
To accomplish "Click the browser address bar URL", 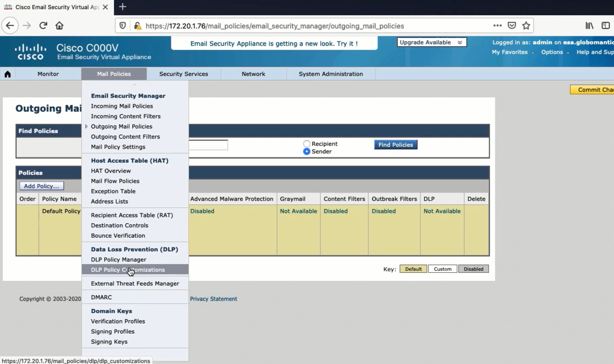I will click(275, 26).
